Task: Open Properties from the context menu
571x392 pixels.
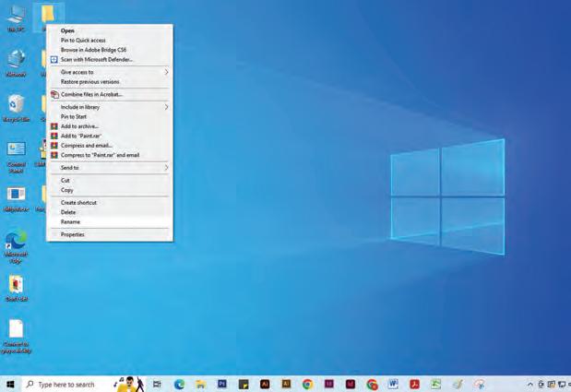Action: click(x=110, y=234)
